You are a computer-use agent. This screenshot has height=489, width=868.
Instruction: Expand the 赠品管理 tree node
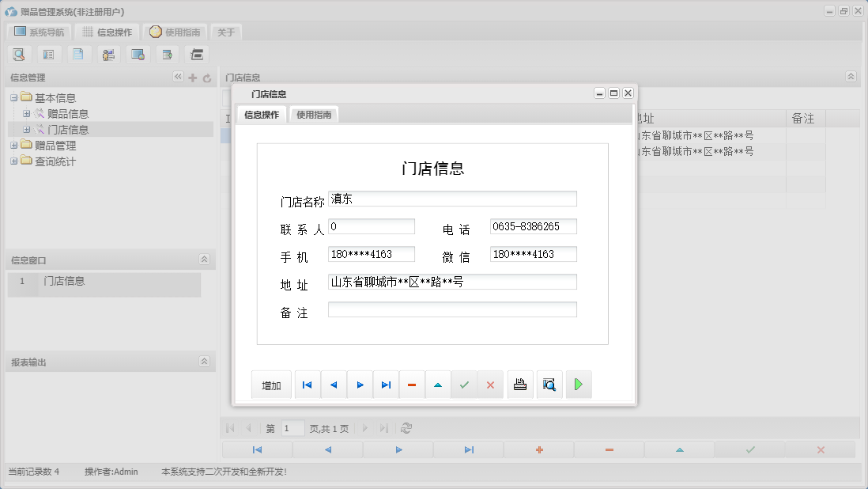click(x=13, y=146)
